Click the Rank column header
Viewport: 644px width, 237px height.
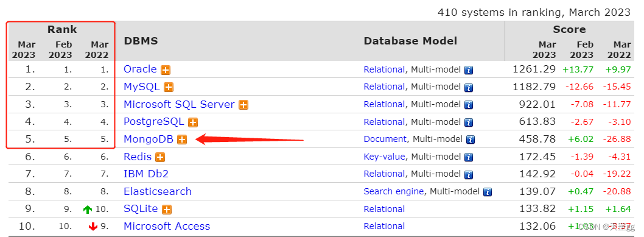(x=62, y=30)
